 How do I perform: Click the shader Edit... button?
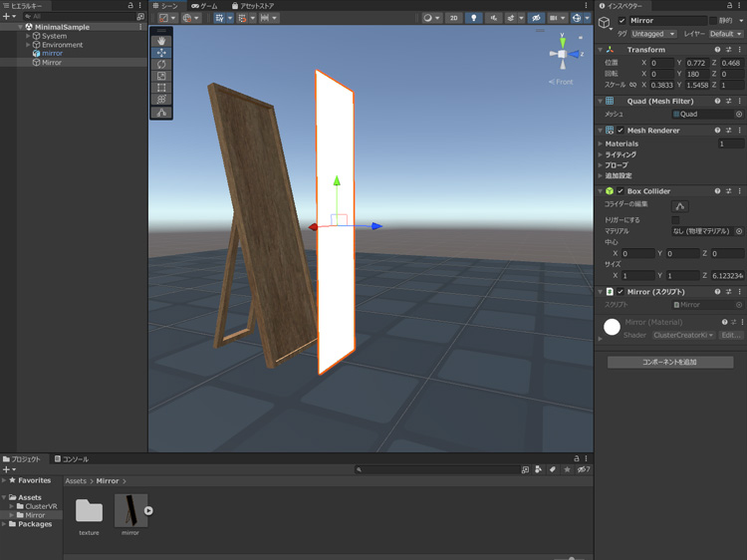click(x=731, y=336)
